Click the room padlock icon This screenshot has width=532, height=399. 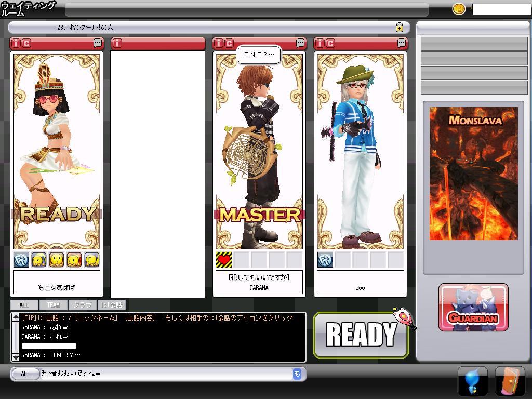400,28
